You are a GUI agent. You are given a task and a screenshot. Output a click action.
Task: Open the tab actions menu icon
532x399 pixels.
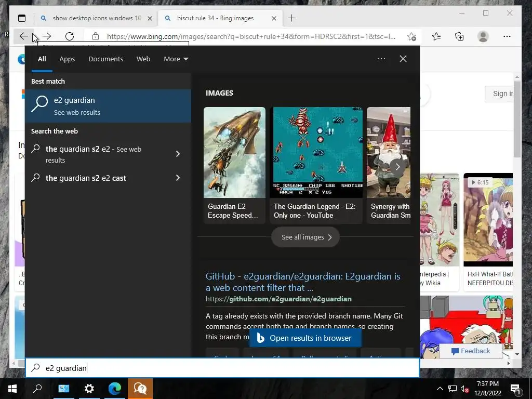click(22, 18)
